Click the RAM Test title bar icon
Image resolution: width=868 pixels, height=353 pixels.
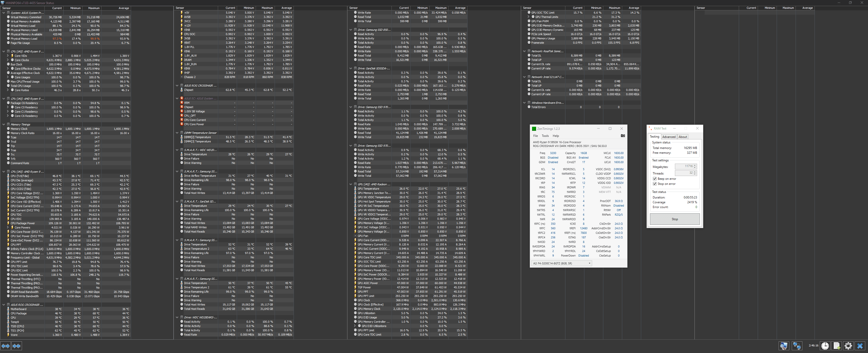(x=650, y=129)
